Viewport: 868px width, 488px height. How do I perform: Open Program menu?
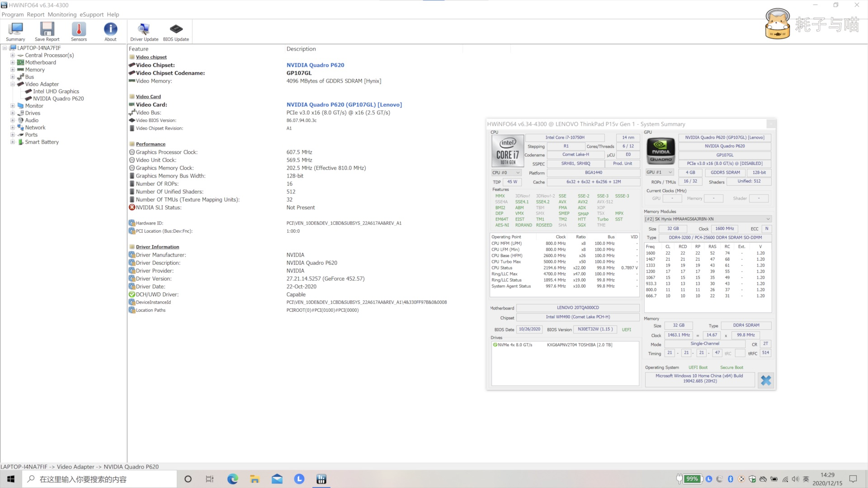point(13,14)
